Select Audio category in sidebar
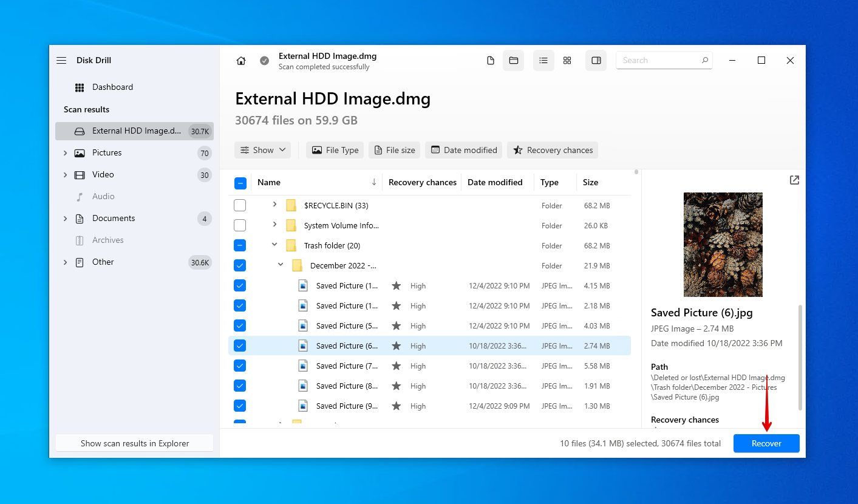Screen dimensions: 858x504 pyautogui.click(x=103, y=197)
